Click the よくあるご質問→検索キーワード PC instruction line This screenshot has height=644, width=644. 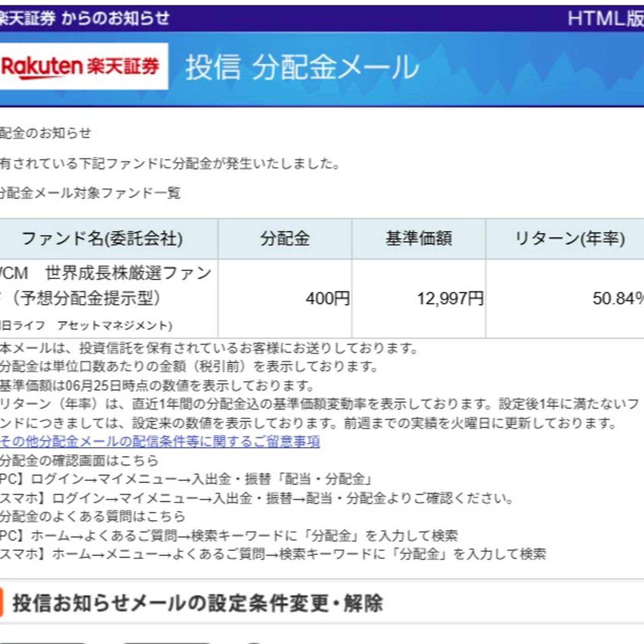229,536
